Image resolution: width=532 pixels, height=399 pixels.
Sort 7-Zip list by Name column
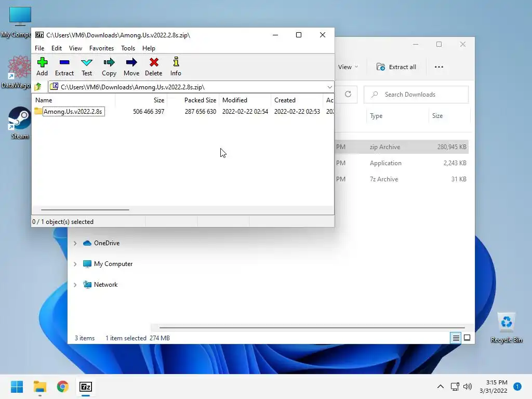74,100
